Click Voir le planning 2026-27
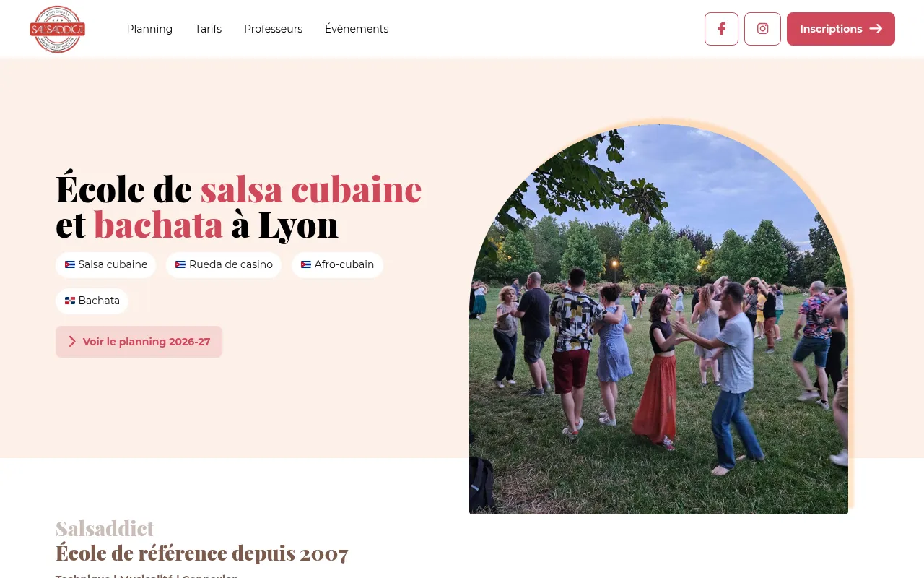Screen dimensions: 924x578 pos(139,342)
